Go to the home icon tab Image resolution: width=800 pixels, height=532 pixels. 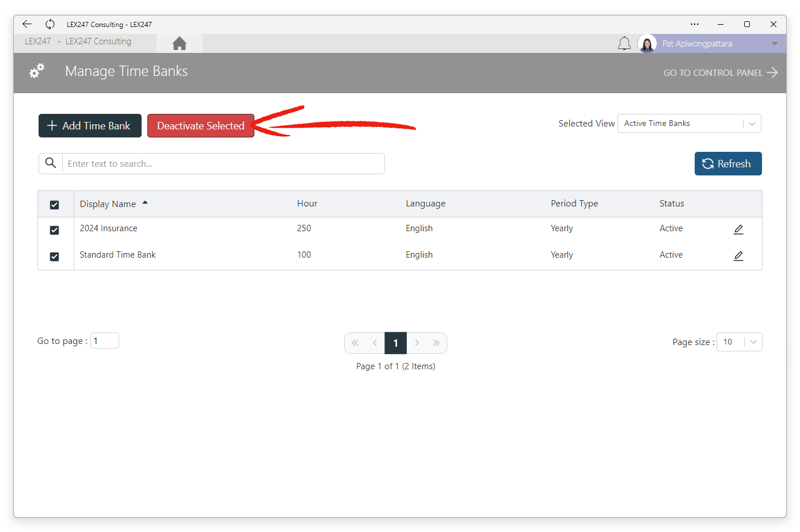click(x=180, y=43)
